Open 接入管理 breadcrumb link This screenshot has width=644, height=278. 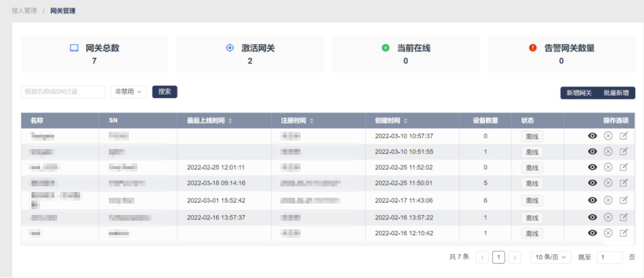[24, 11]
